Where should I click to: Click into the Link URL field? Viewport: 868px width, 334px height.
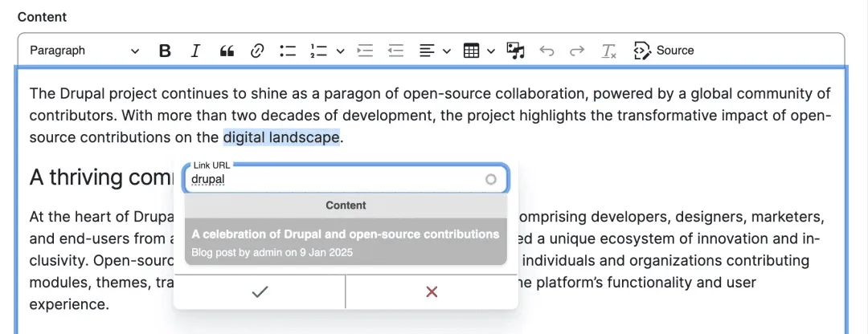click(x=334, y=180)
